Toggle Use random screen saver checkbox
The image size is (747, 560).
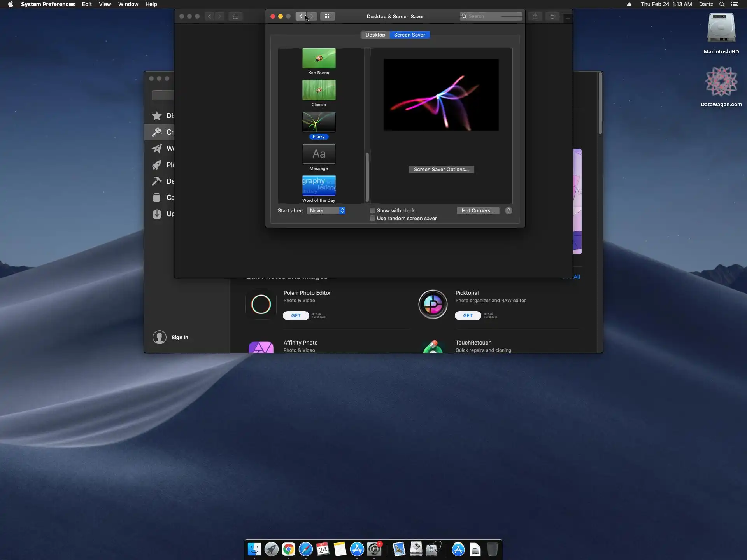click(x=373, y=218)
